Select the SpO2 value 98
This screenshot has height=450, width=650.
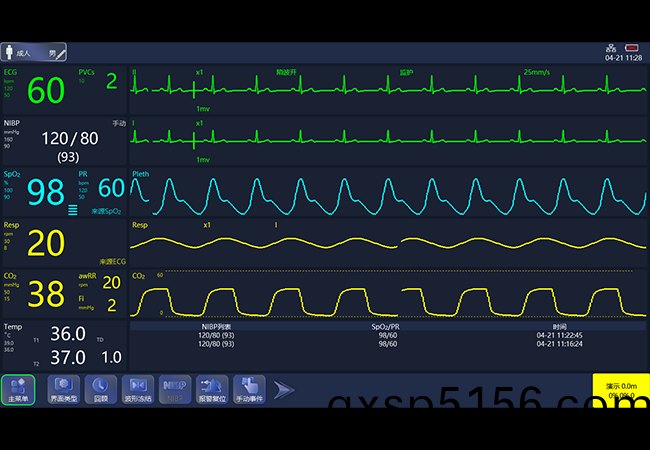pos(46,192)
